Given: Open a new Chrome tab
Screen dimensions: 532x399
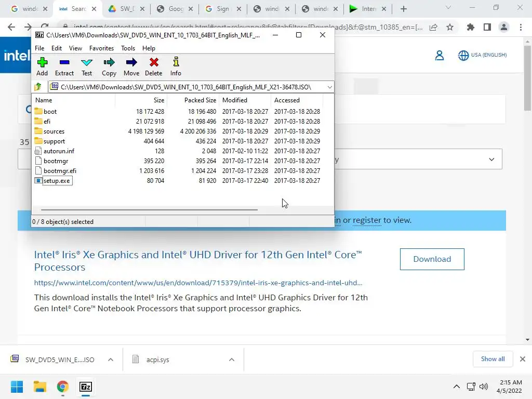Looking at the screenshot, I should (x=403, y=9).
